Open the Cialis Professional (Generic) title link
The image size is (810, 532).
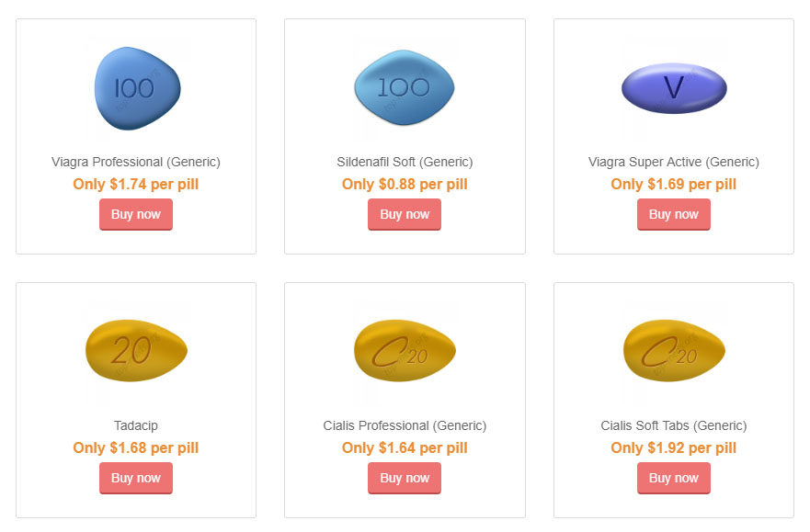point(405,425)
